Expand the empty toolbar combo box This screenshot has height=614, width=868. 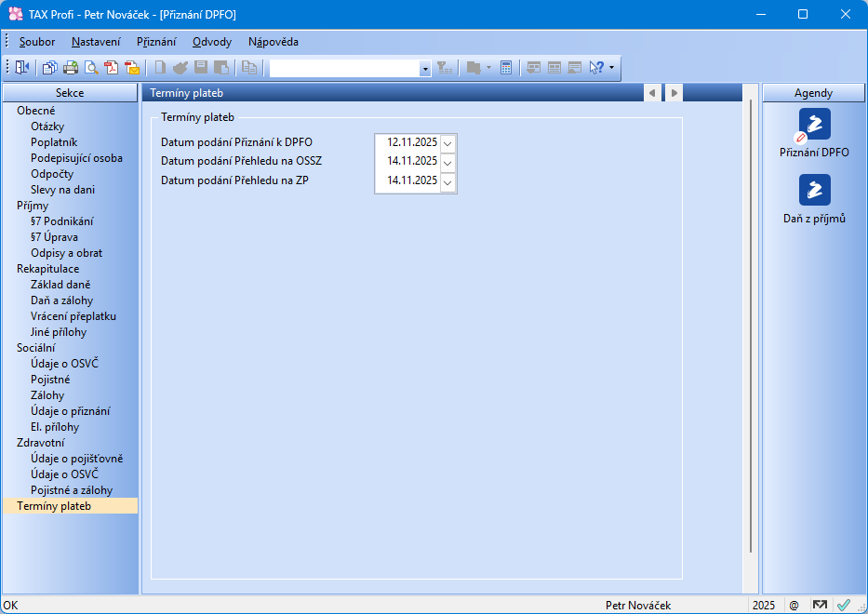click(425, 68)
